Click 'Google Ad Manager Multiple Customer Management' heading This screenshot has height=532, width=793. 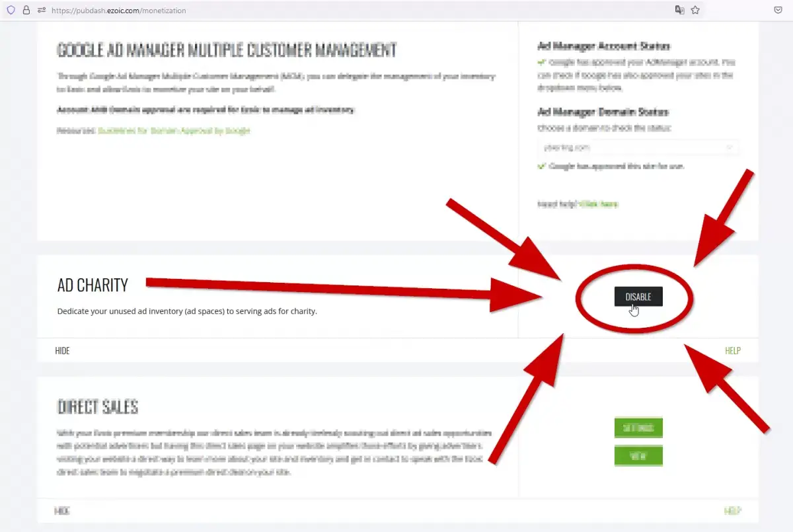click(227, 50)
